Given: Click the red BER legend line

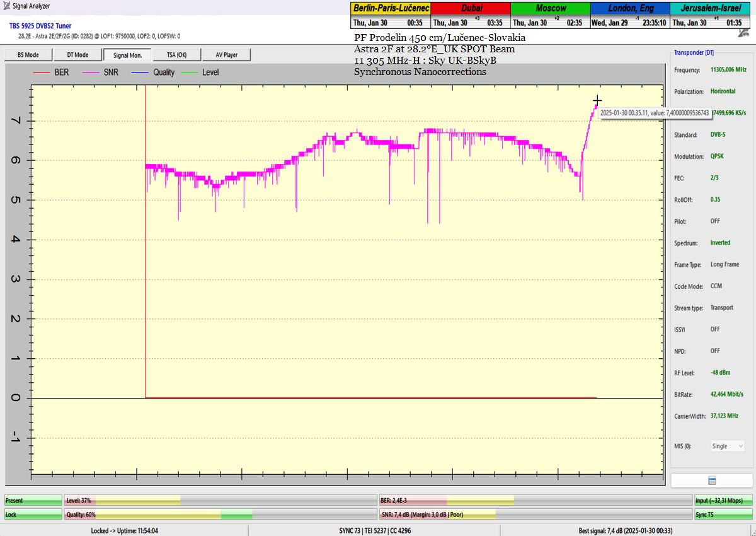Looking at the screenshot, I should (41, 73).
